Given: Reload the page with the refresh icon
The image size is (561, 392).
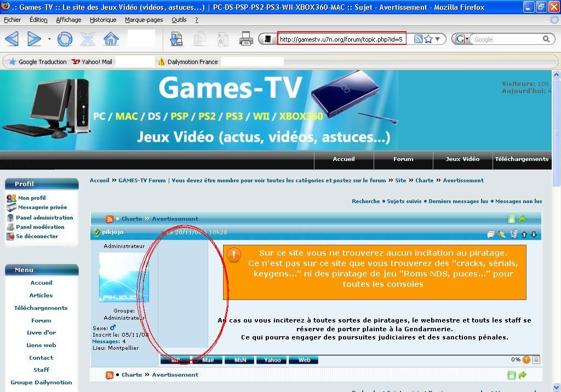Looking at the screenshot, I should pos(65,39).
